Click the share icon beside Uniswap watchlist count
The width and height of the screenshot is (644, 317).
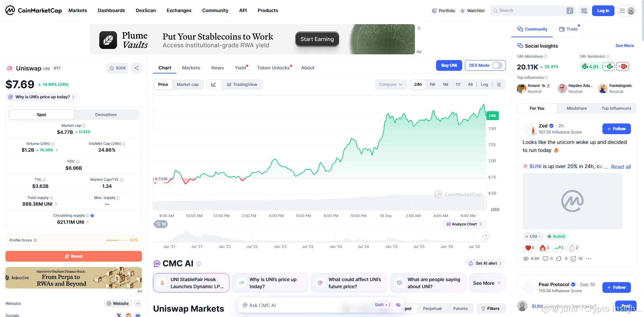[137, 68]
